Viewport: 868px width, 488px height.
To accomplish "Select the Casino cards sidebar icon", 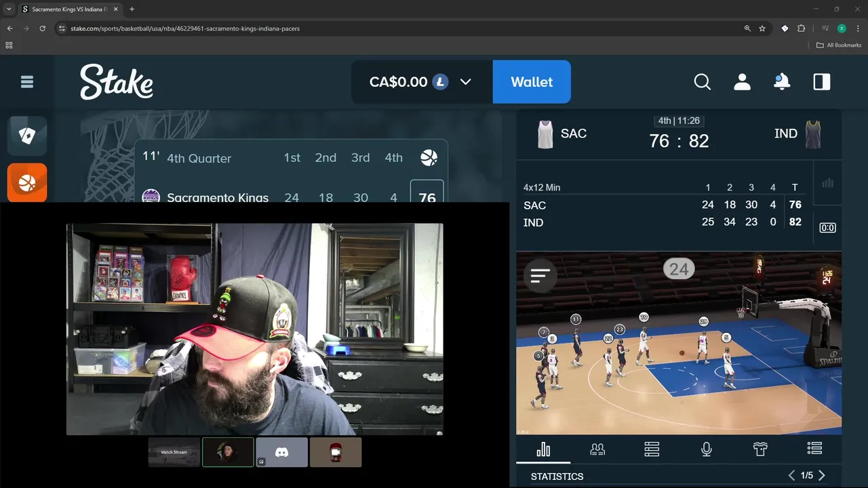I will click(27, 136).
